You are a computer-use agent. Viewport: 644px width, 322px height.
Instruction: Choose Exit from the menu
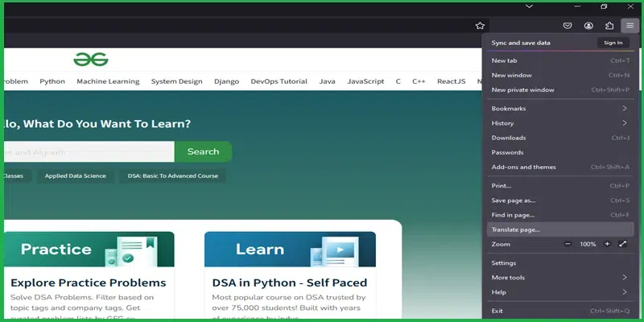click(560, 311)
